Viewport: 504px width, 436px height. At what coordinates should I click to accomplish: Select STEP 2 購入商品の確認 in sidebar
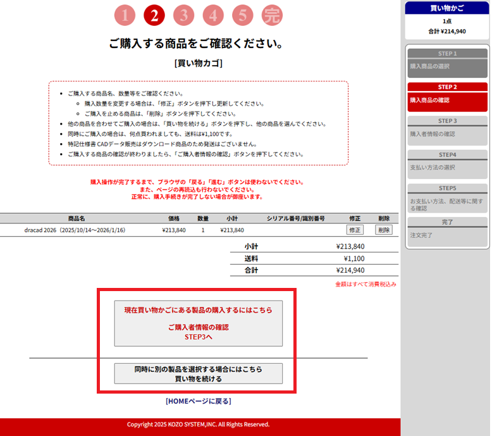(x=447, y=97)
